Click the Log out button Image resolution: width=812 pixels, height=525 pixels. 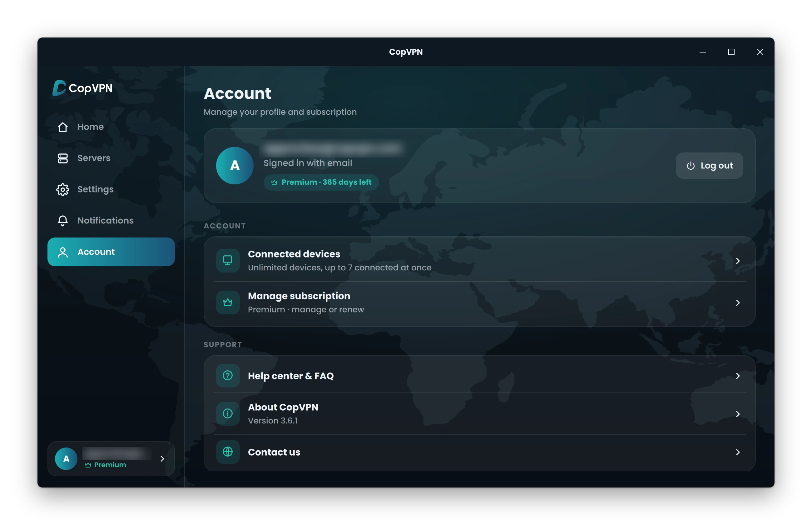coord(709,166)
